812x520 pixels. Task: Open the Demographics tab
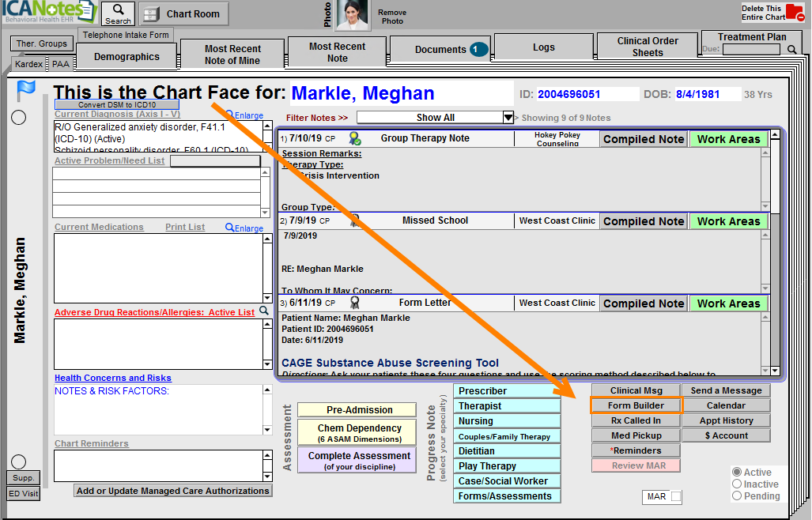pos(127,57)
